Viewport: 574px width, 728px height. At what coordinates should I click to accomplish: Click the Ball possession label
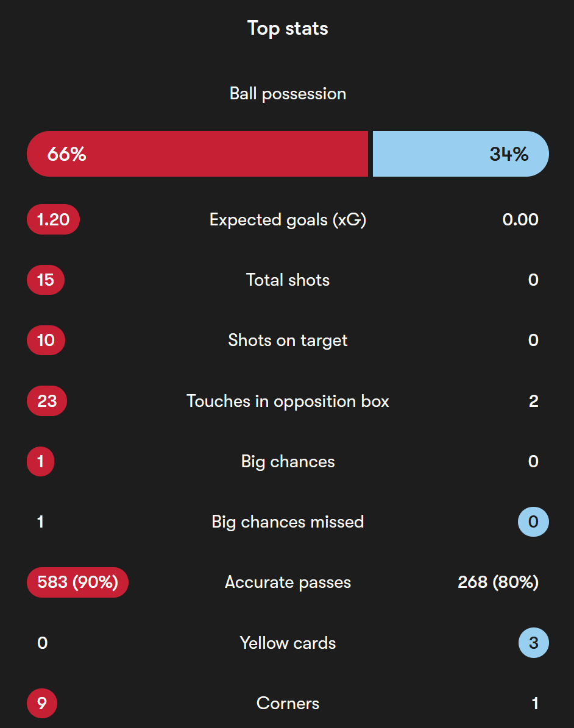pyautogui.click(x=288, y=94)
